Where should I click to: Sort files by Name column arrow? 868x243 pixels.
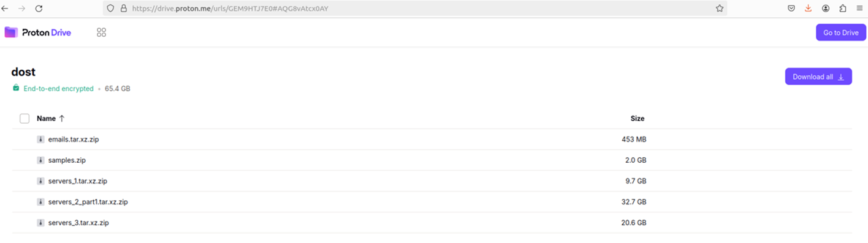click(62, 119)
